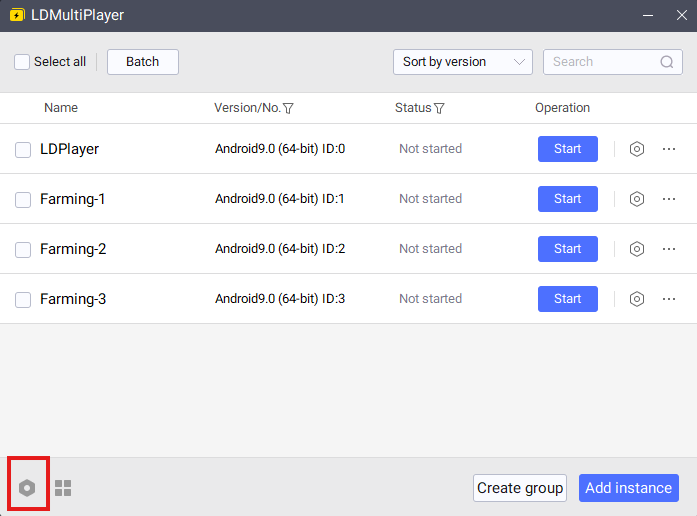
Task: Tick the Farming-3 row checkbox
Action: tap(23, 300)
